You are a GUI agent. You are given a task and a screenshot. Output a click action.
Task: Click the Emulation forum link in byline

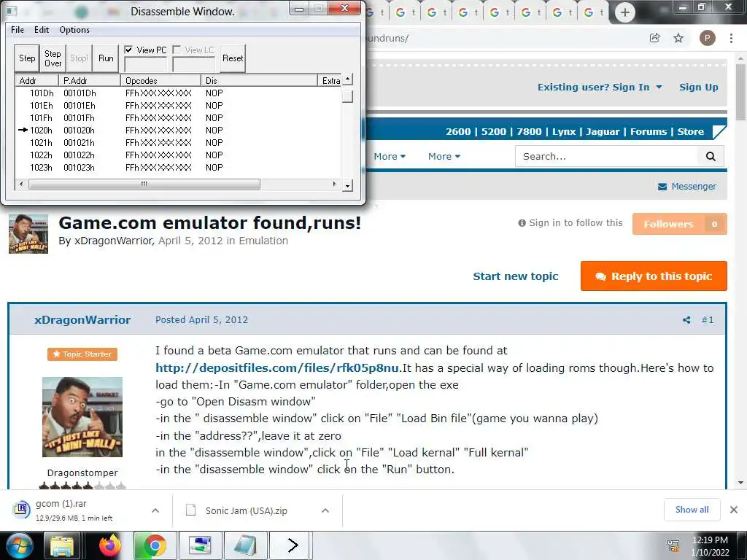pyautogui.click(x=263, y=241)
